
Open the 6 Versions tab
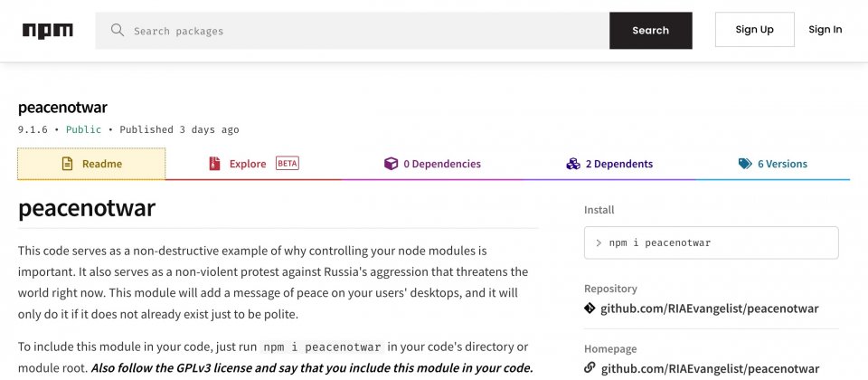point(773,164)
